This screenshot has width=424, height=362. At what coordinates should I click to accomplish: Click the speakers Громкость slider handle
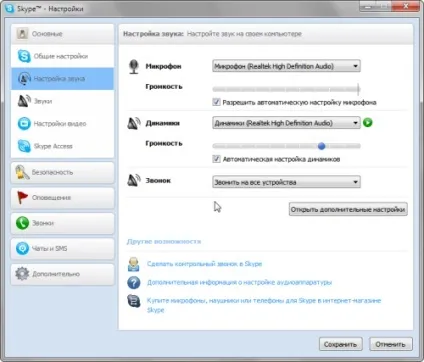point(321,146)
